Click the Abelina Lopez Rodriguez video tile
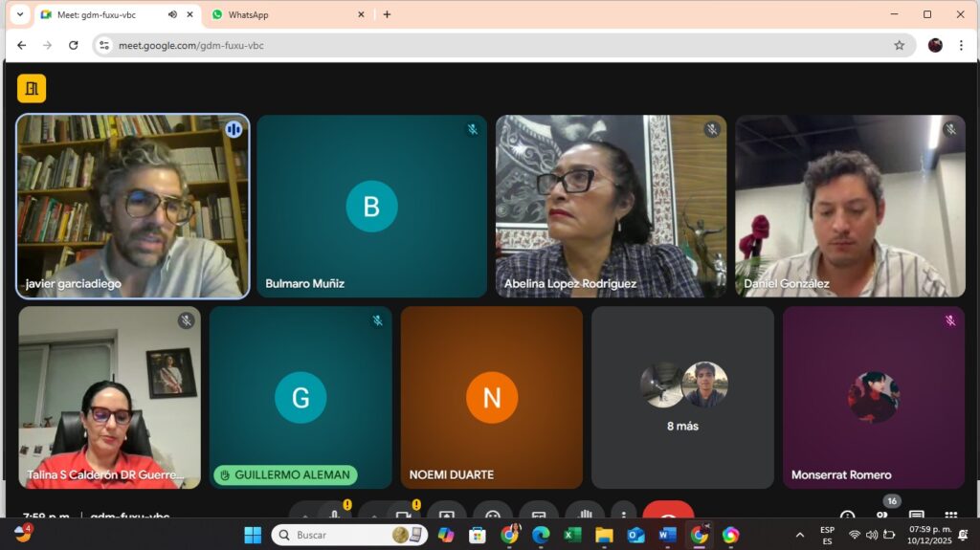The image size is (980, 550). click(x=611, y=206)
